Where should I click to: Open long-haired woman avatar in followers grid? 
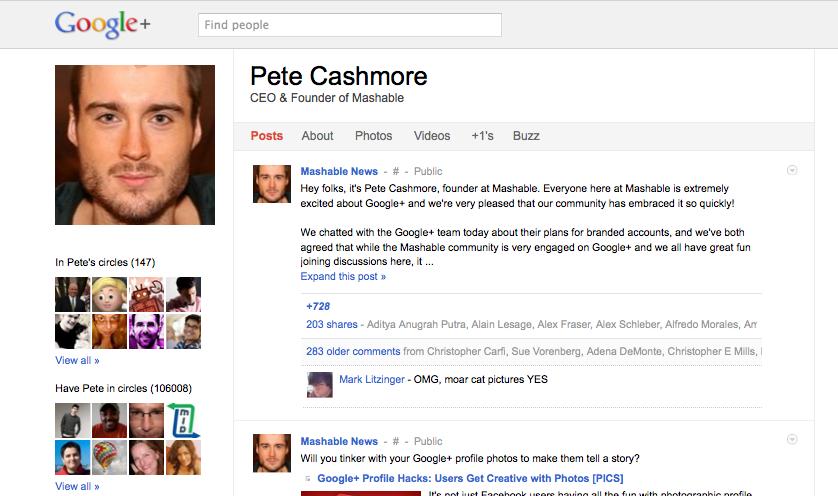[183, 458]
